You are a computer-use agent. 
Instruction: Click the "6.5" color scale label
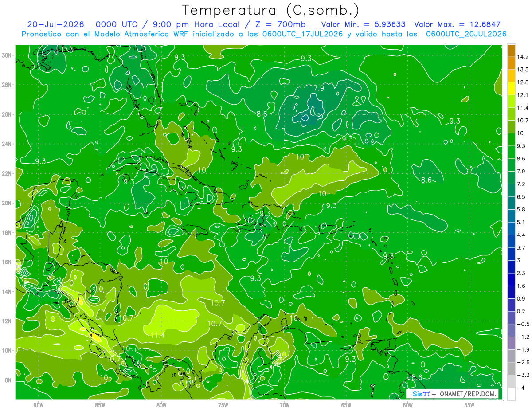[521, 197]
